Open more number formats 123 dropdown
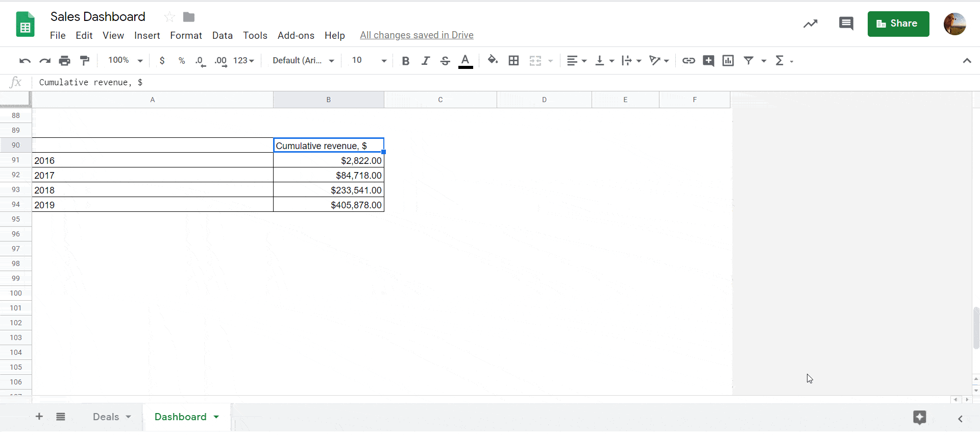The height and width of the screenshot is (435, 980). coord(243,60)
